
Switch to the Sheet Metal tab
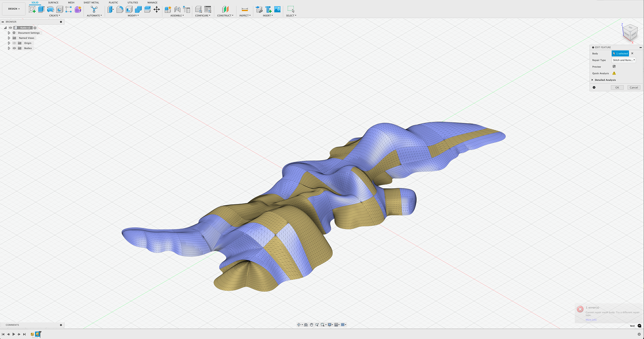(x=91, y=3)
